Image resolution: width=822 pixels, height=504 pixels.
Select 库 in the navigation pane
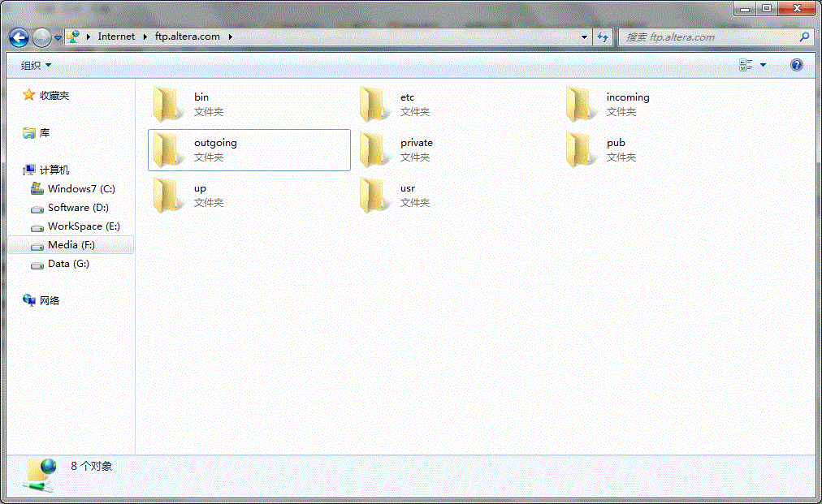tap(45, 133)
